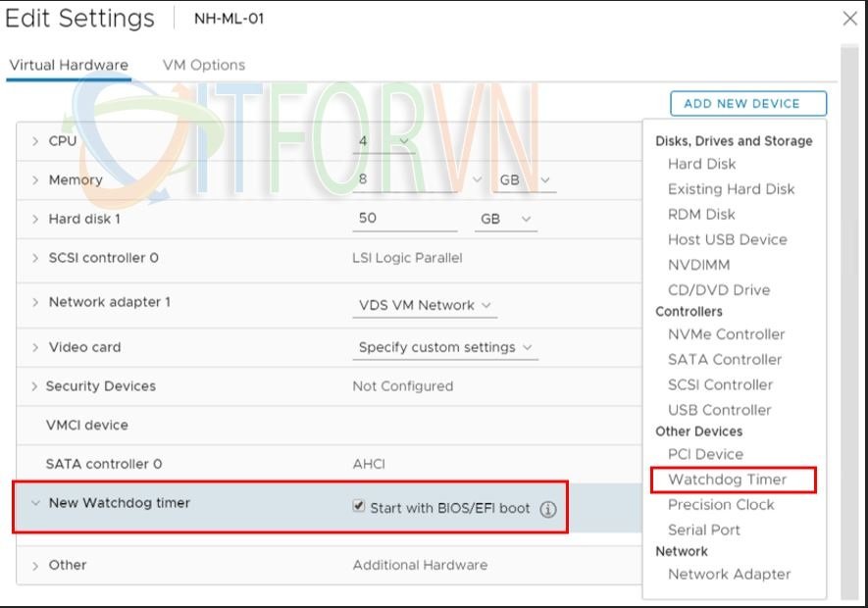868x608 pixels.
Task: Click the info icon beside Start with BIOS/EFI boot
Action: (548, 509)
